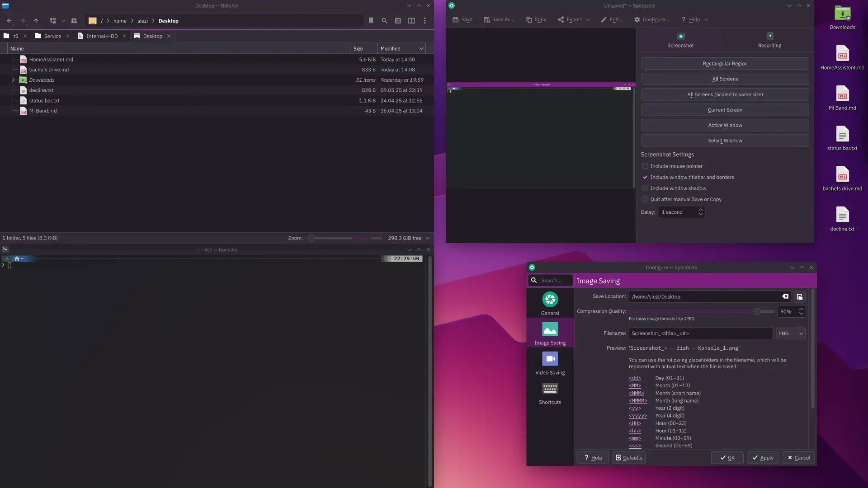The width and height of the screenshot is (868, 488).
Task: Clear the Save Location field
Action: [x=786, y=296]
